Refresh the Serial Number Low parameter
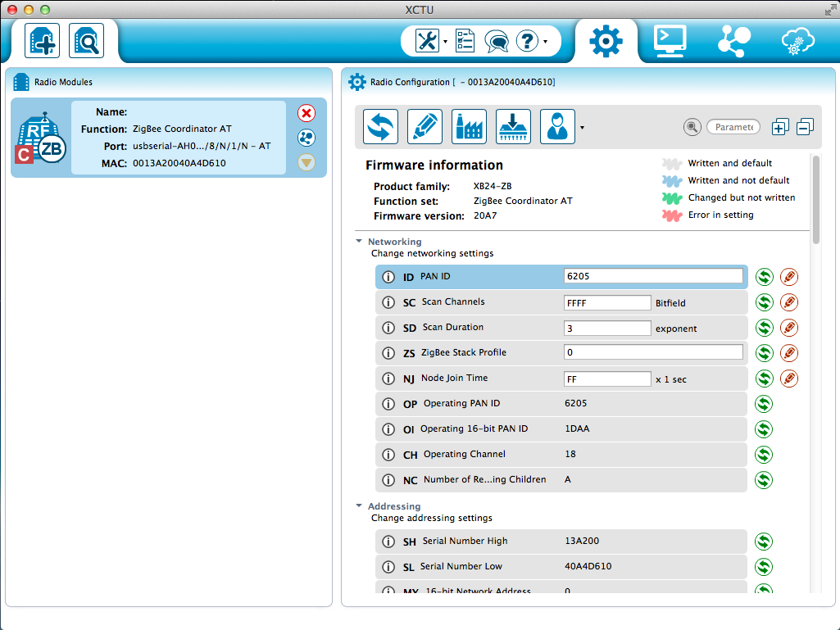This screenshot has width=840, height=630. pyautogui.click(x=764, y=567)
